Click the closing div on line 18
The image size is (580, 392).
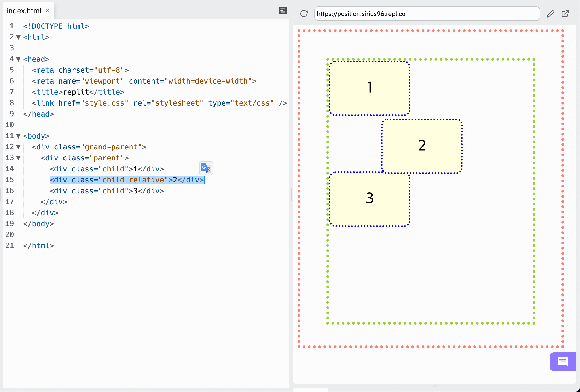[45, 213]
